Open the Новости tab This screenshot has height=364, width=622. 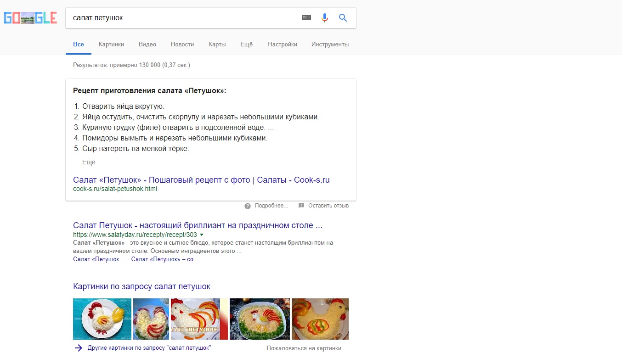(182, 45)
